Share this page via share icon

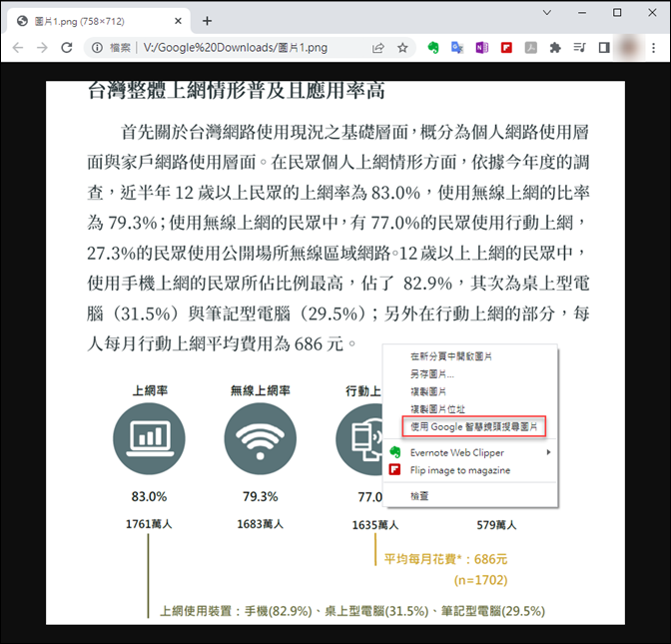click(377, 48)
